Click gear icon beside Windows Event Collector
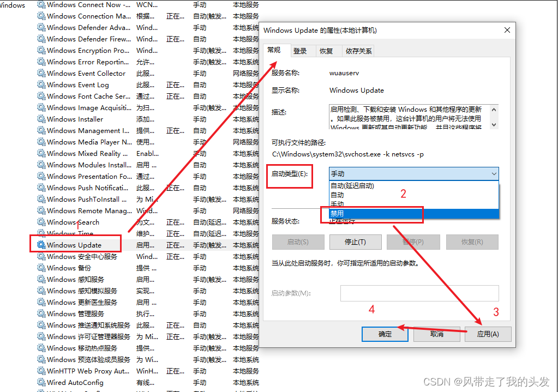558x392 pixels. point(41,73)
